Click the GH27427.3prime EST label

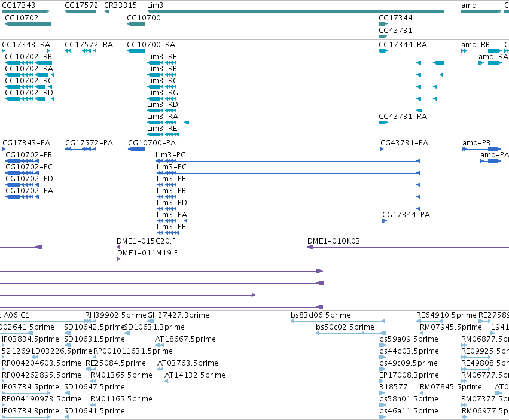point(178,315)
